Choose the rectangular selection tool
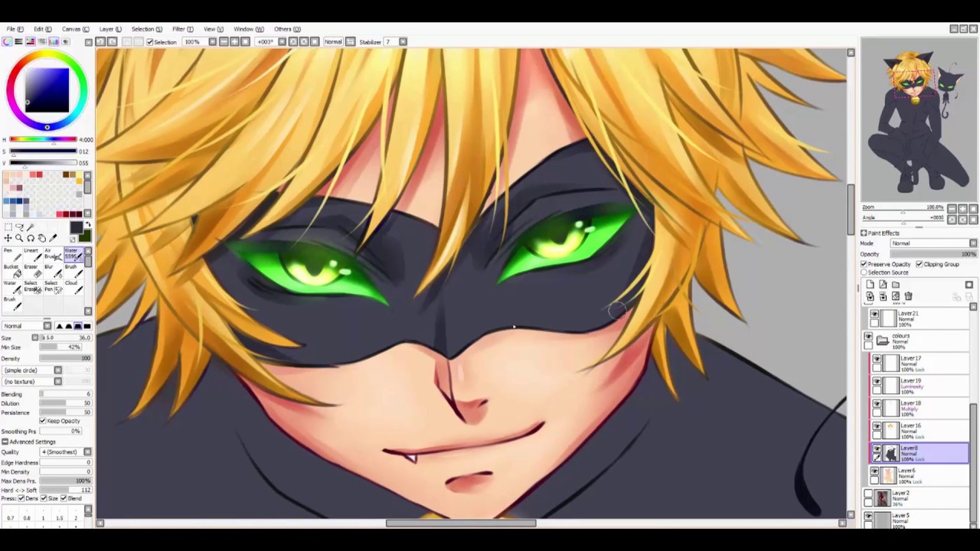980x551 pixels. click(x=8, y=227)
